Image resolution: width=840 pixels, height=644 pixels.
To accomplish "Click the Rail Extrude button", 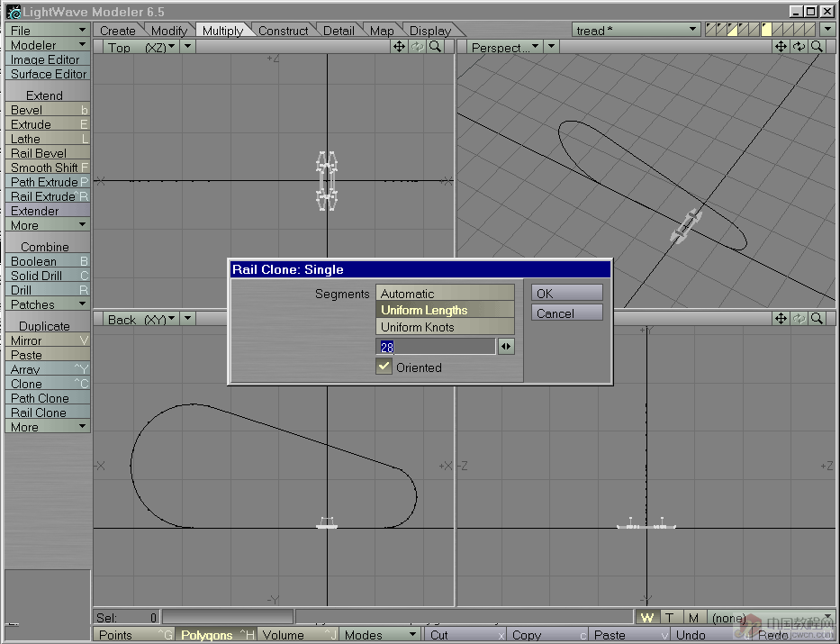I will (47, 196).
